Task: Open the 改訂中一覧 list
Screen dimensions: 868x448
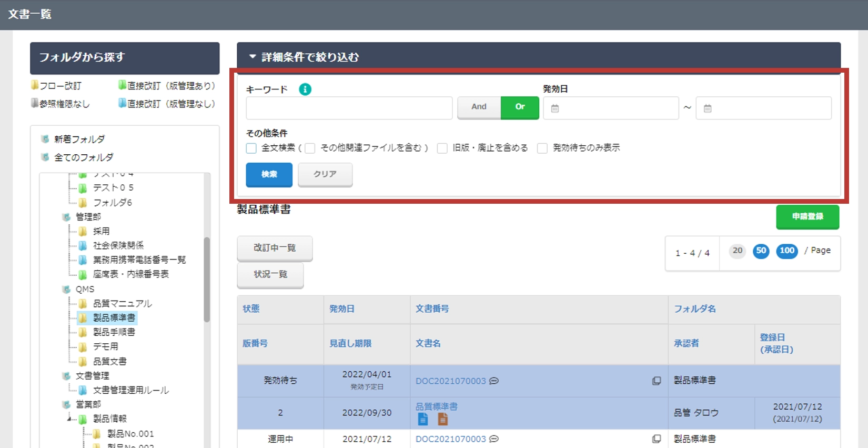Action: (275, 248)
